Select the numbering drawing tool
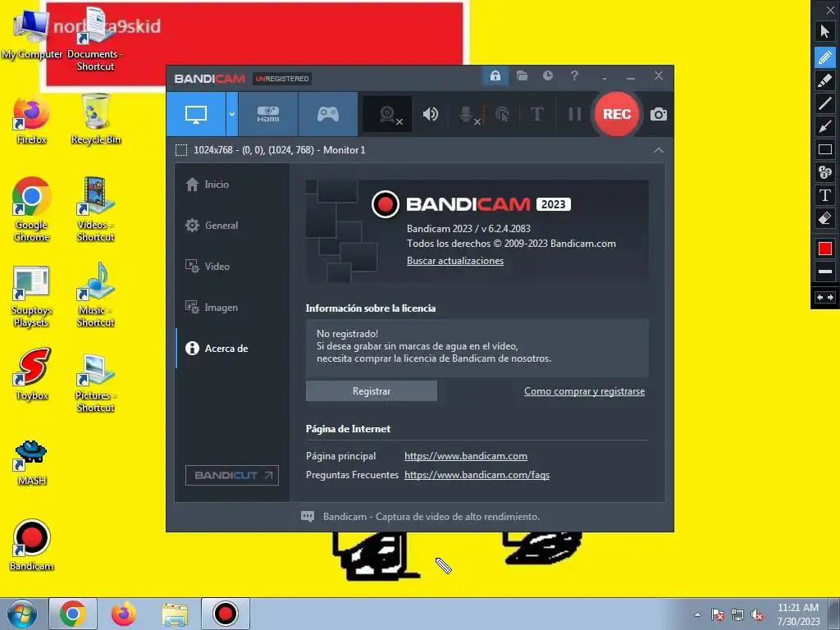840x630 pixels. [825, 172]
